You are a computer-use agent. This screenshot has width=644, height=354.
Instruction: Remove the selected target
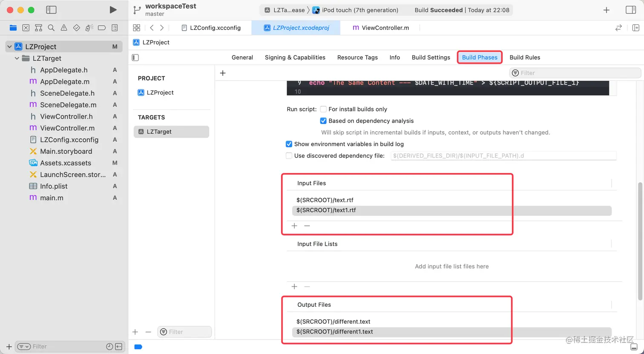(148, 332)
